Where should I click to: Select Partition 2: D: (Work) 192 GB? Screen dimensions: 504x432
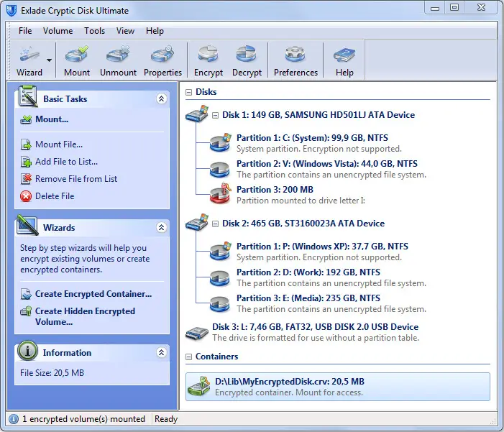pos(331,277)
